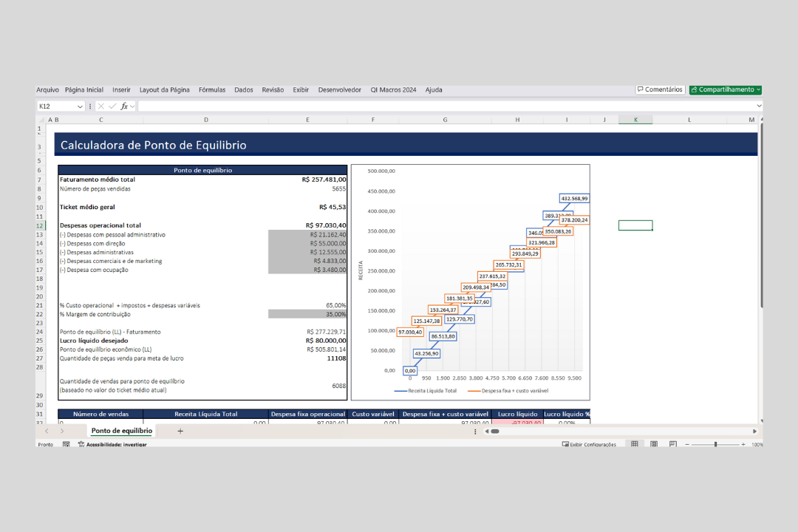Viewport: 798px width, 532px height.
Task: Add a new sheet with plus icon
Action: click(x=180, y=431)
